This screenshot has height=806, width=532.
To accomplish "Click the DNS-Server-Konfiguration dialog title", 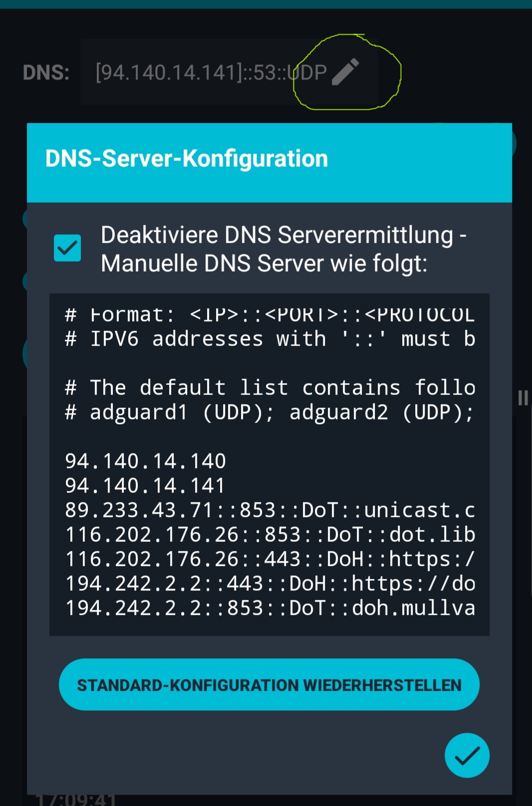I will coord(187,159).
